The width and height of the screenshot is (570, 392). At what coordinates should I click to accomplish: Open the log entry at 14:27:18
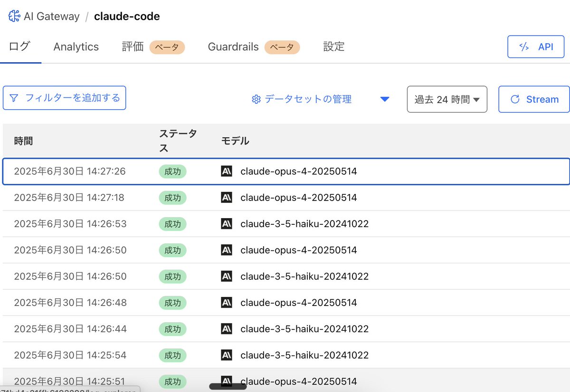tap(286, 197)
